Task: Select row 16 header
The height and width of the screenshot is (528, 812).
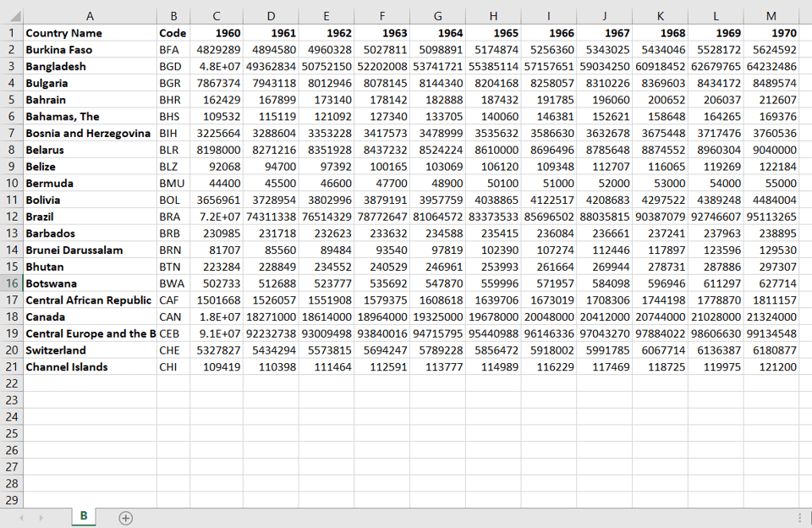Action: 11,283
